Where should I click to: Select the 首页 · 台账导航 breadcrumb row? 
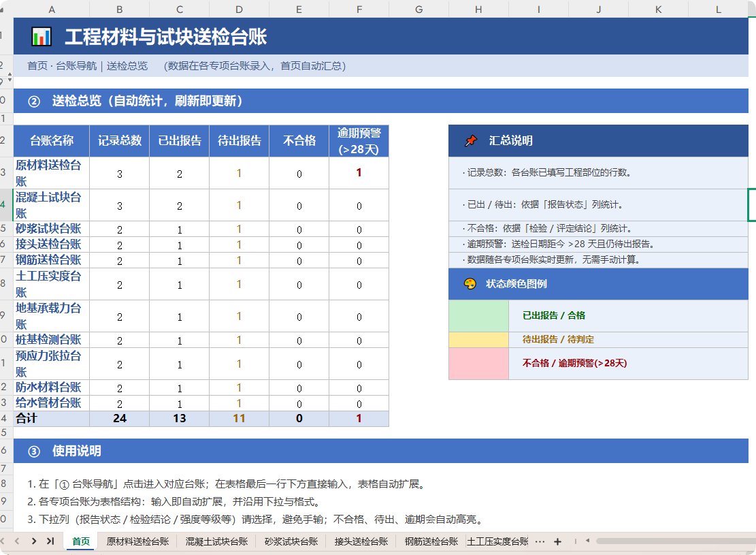click(381, 66)
